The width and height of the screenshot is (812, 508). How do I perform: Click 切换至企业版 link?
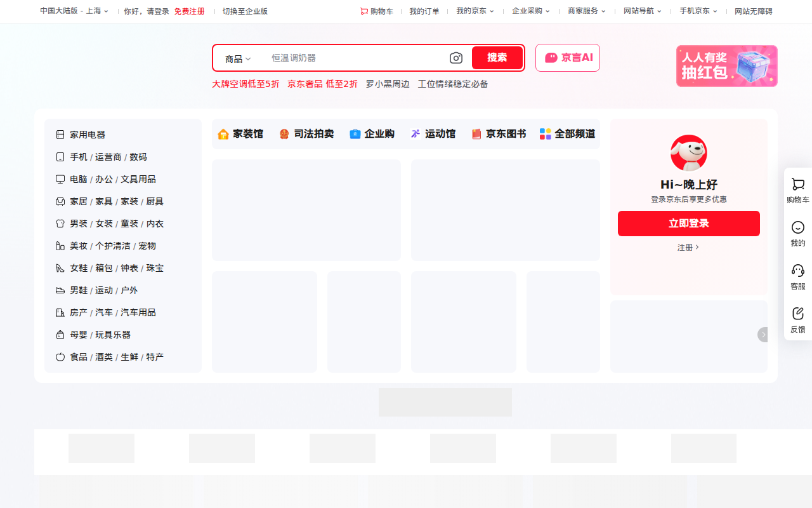pos(245,11)
